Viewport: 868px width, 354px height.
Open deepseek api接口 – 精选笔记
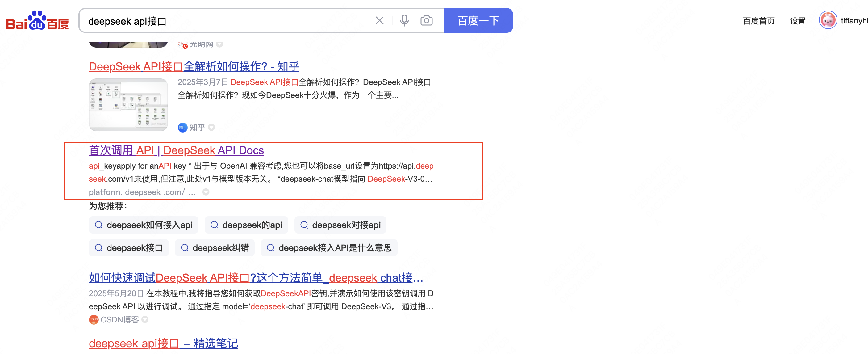(163, 343)
